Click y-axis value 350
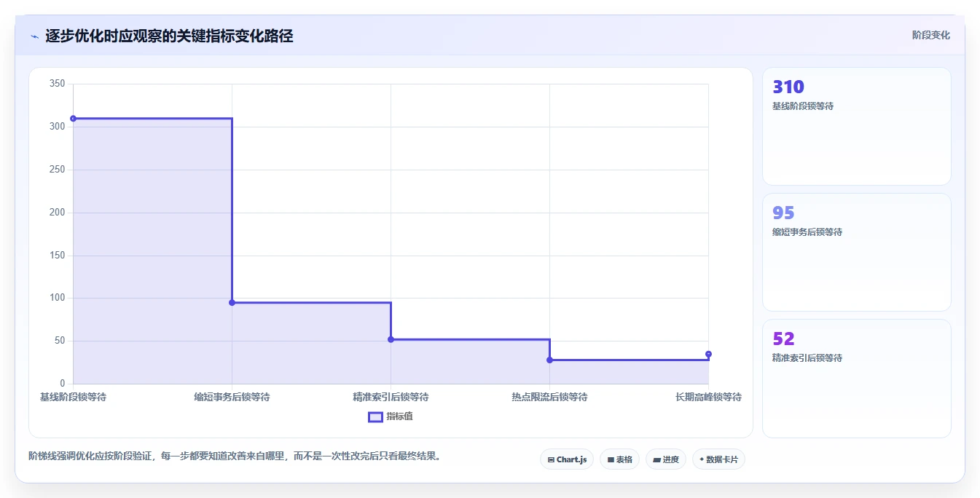The height and width of the screenshot is (498, 980). [x=57, y=84]
